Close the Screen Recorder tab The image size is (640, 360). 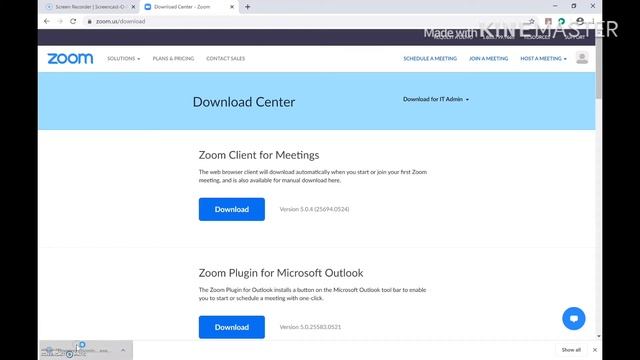133,7
